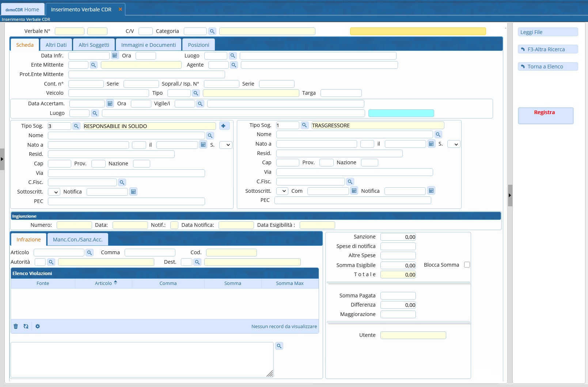Sort violations by the Articolo column header

tap(104, 283)
